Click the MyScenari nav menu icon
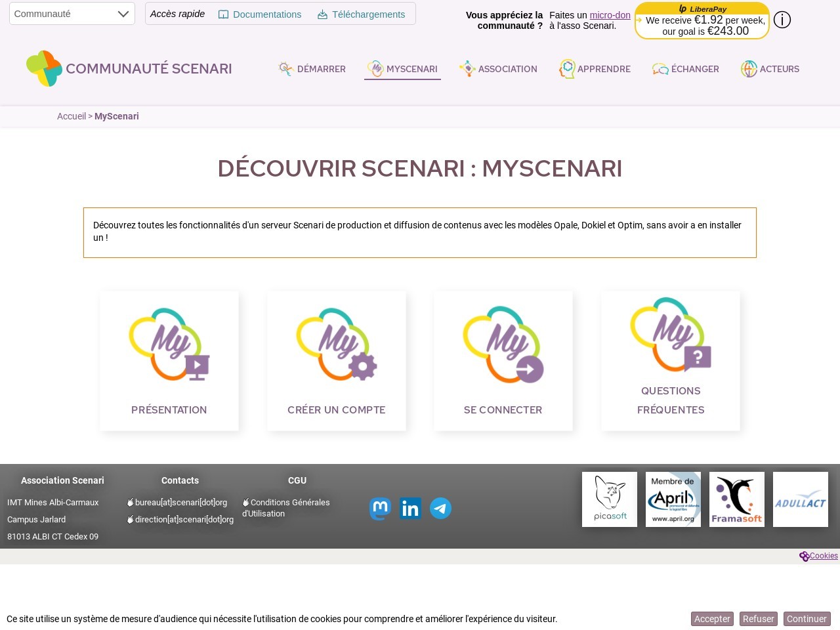The width and height of the screenshot is (840, 630). (x=375, y=68)
